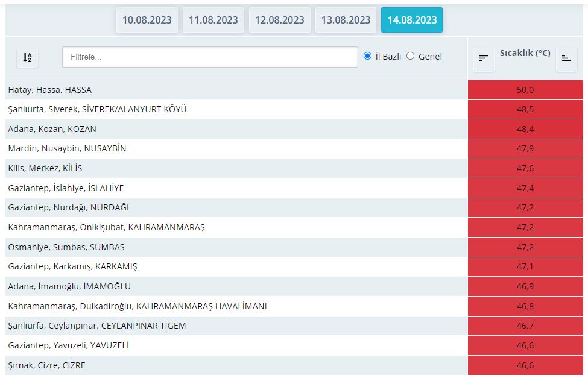Click the red 50,0 temperature cell

pyautogui.click(x=525, y=90)
